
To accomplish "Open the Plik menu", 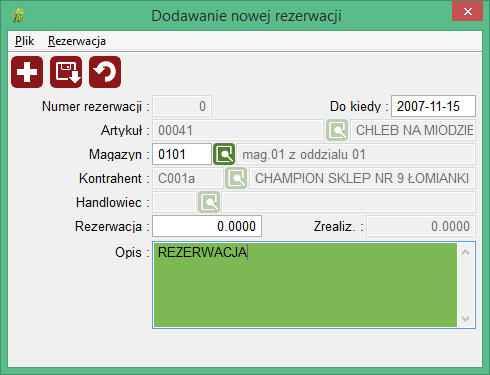I will coord(25,41).
